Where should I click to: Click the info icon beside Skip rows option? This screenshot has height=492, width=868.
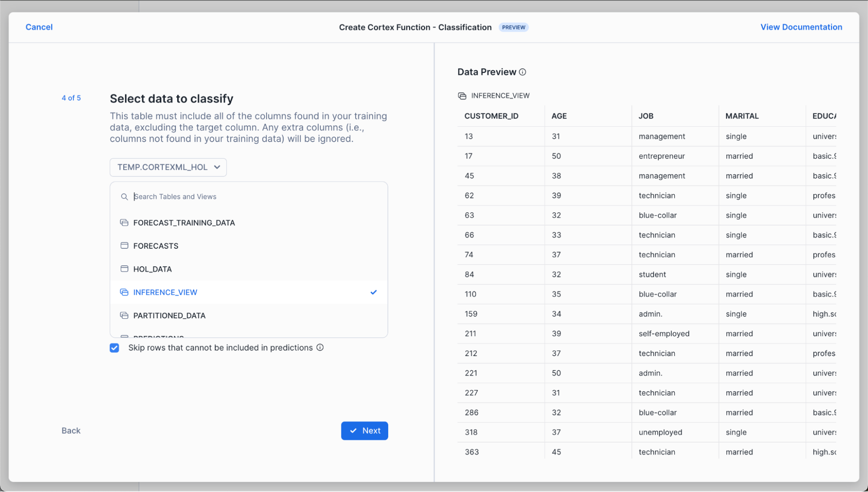click(x=320, y=347)
